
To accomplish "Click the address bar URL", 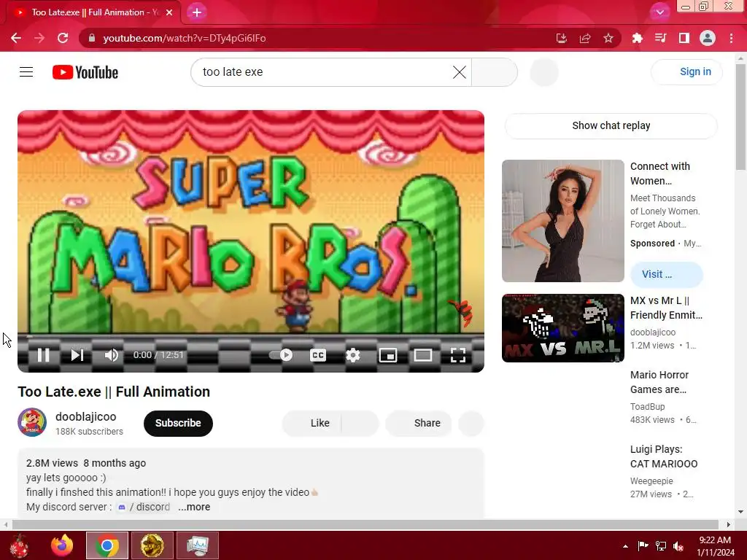I will coord(185,38).
